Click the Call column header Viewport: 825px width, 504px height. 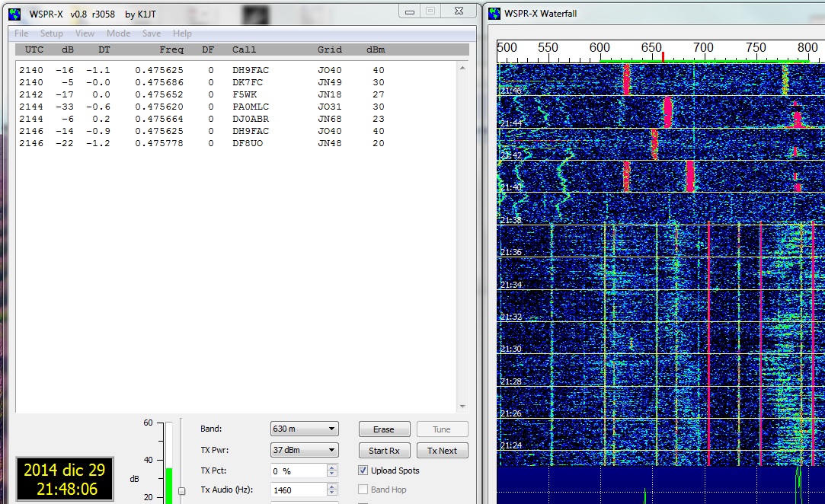[x=244, y=49]
